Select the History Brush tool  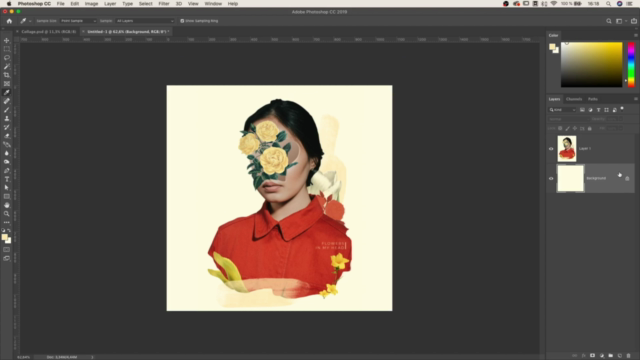tap(7, 127)
